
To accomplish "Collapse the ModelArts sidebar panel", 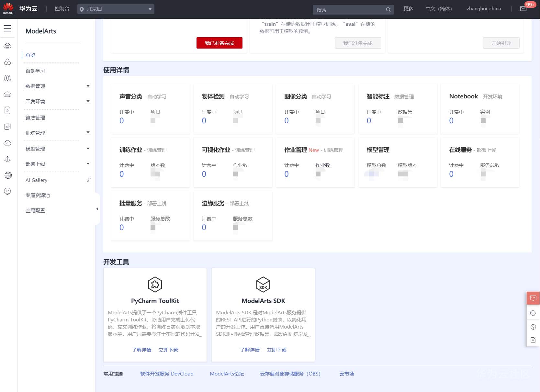I will [x=97, y=209].
